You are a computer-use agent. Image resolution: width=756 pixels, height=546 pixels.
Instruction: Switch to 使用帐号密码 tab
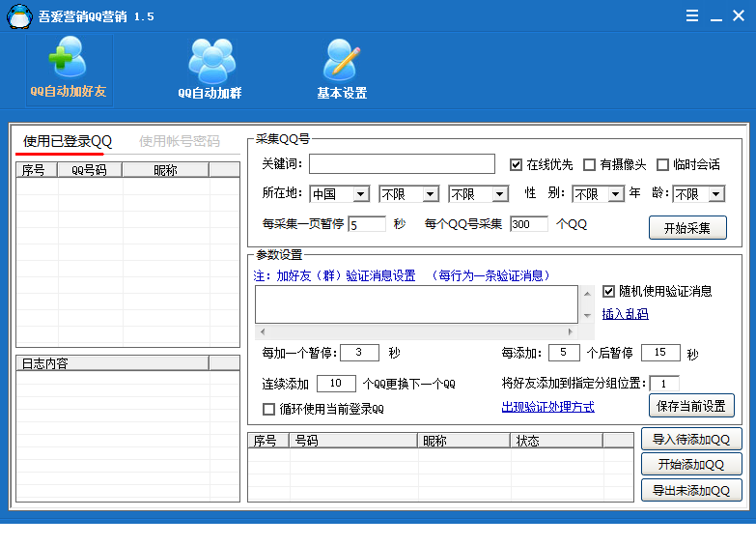(x=180, y=141)
